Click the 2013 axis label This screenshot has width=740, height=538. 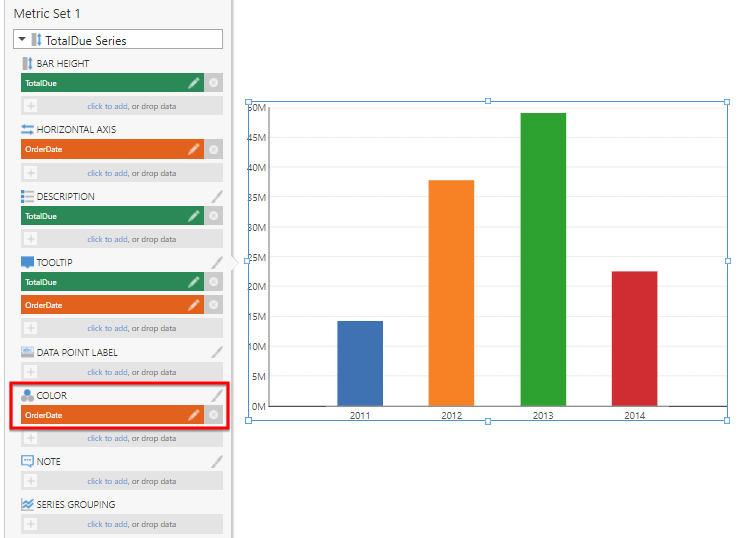click(x=543, y=415)
